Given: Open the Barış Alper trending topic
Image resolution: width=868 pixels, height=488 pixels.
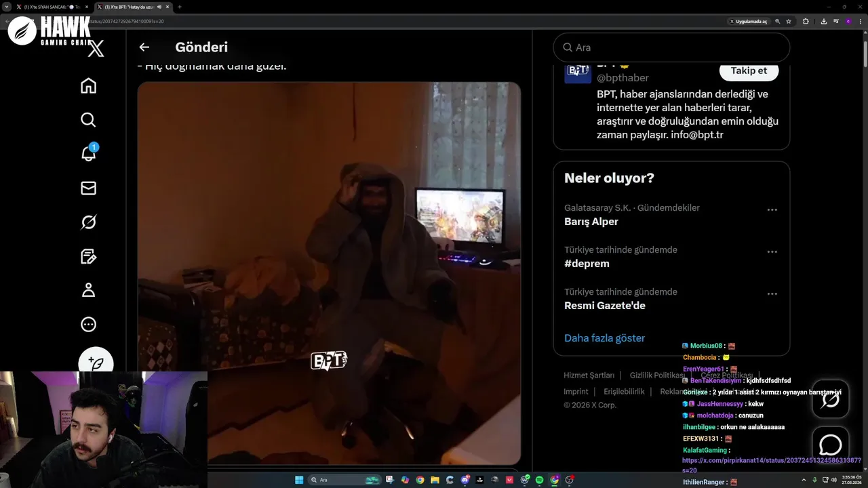Looking at the screenshot, I should 591,222.
